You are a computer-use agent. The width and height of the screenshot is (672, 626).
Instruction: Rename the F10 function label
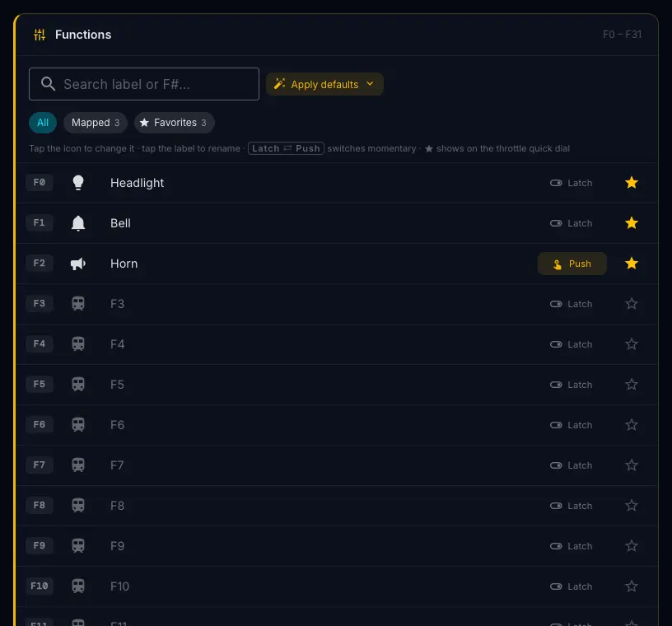pyautogui.click(x=119, y=586)
